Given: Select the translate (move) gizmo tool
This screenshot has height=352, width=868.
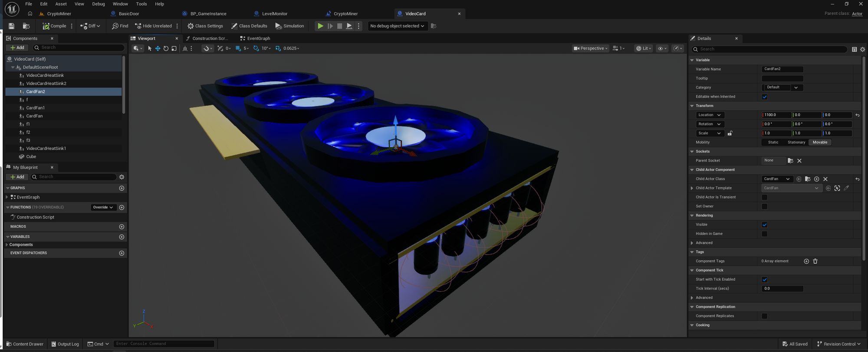Looking at the screenshot, I should [x=158, y=49].
